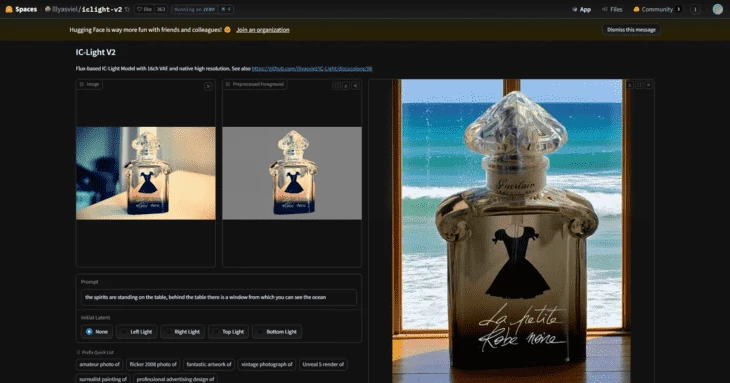Copy the iclight-v2 space name

coord(127,9)
